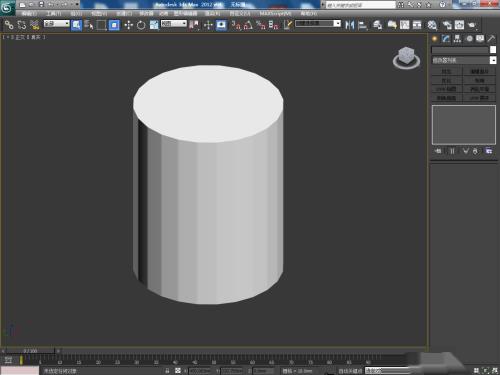
Task: Select the Select and Scale tool
Action: (154, 25)
